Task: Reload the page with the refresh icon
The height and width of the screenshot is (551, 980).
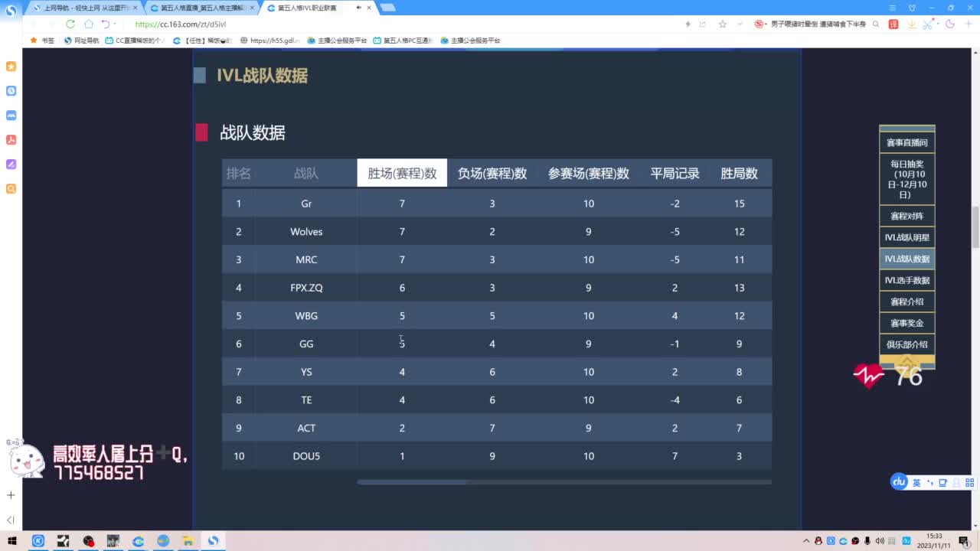Action: [70, 24]
